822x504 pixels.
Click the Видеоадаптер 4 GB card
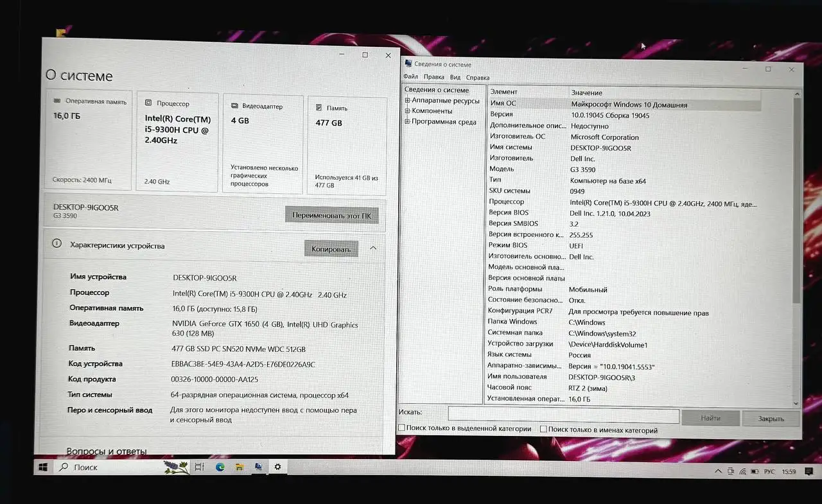click(263, 144)
